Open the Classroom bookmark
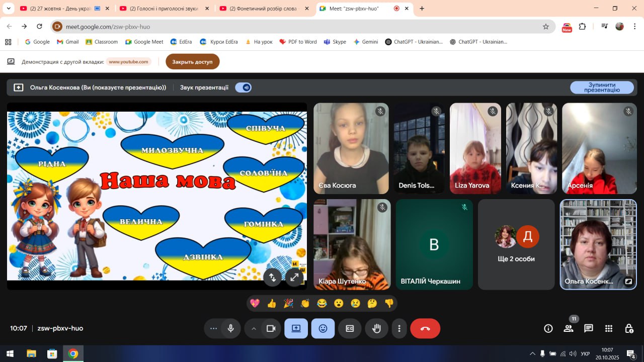Screen dimensions: 644x362 coord(102,42)
